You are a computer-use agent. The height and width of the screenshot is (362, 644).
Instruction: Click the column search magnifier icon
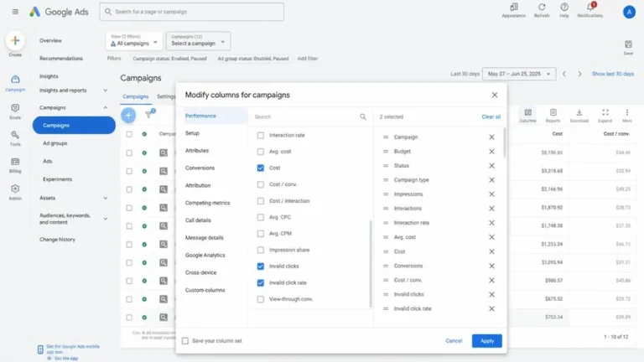(x=363, y=117)
